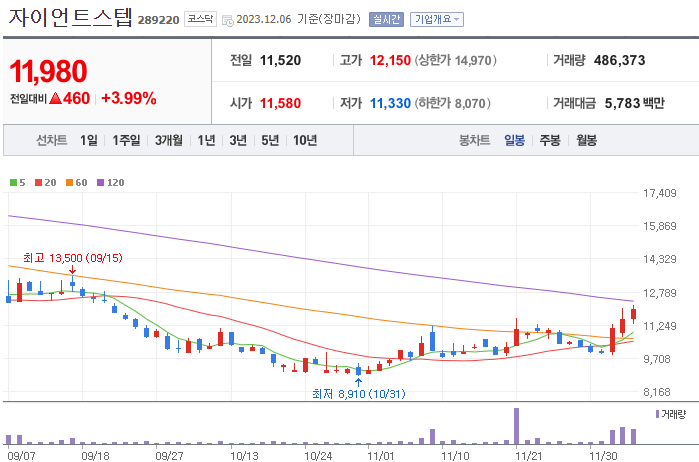Click the 17,409 price axis label
This screenshot has width=699, height=462.
point(659,193)
